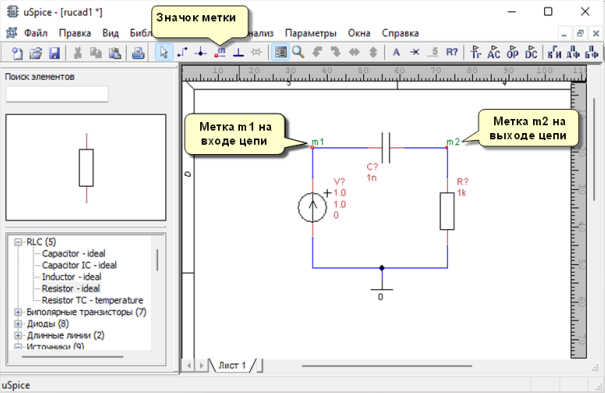Select 'Capacitor - ideal' in tree

pyautogui.click(x=73, y=253)
